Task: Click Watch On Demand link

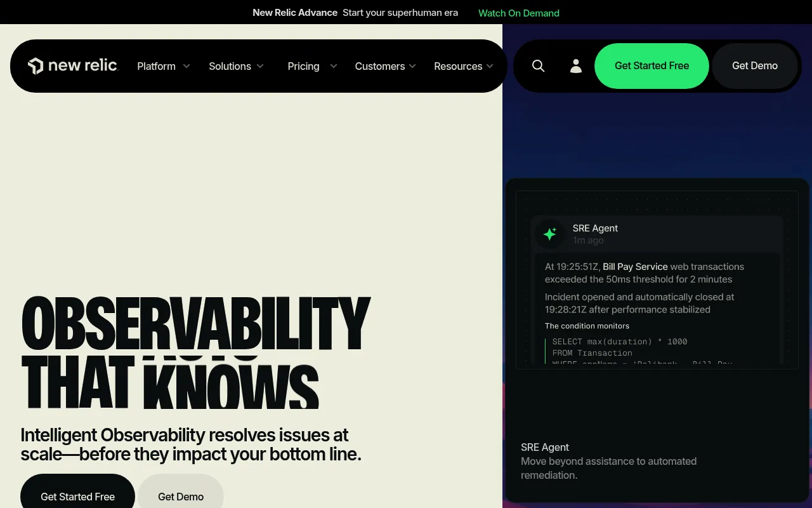Action: 519,13
